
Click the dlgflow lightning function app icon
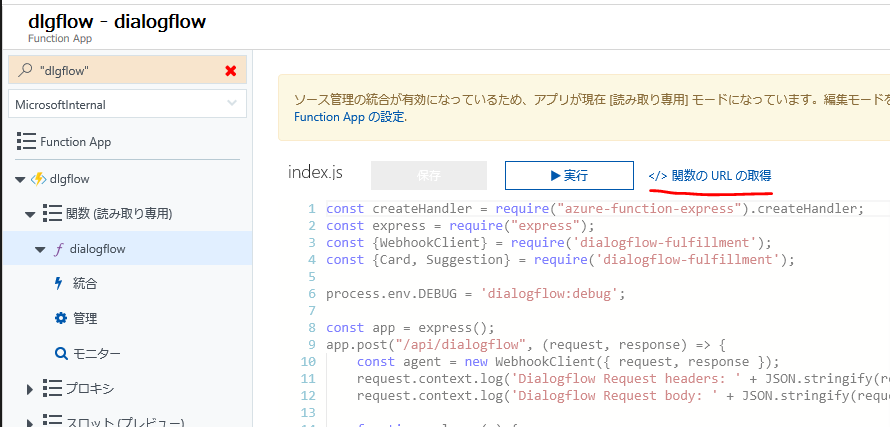[38, 179]
